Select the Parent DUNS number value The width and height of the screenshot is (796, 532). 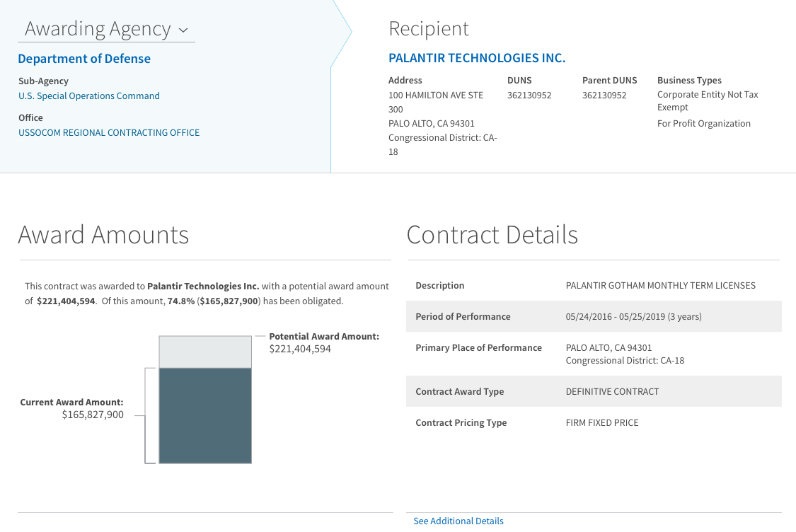(x=604, y=95)
